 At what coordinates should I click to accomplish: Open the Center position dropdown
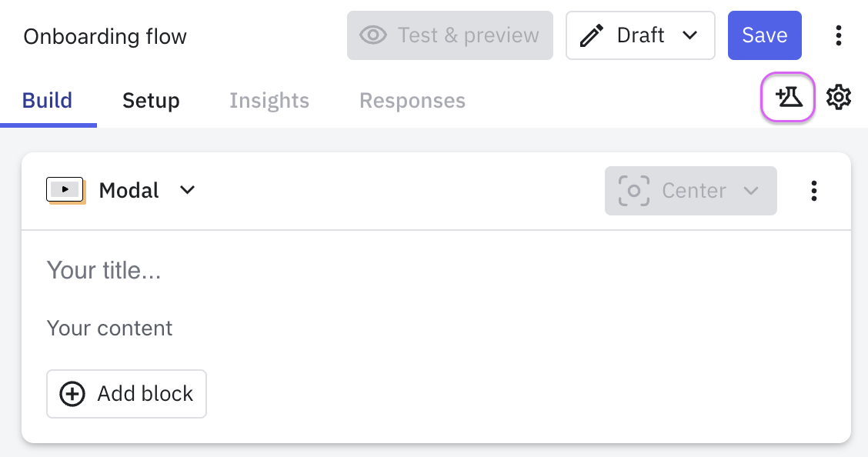click(x=691, y=191)
